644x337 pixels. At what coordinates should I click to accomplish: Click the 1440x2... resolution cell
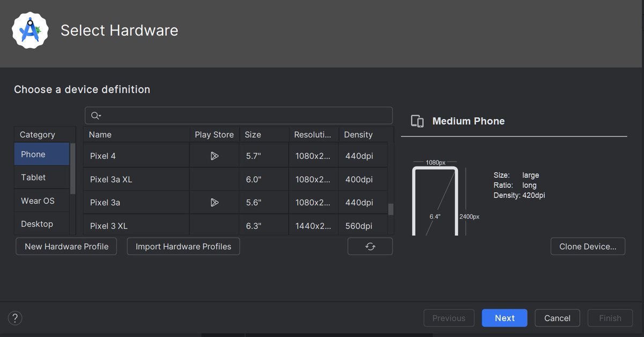(313, 226)
